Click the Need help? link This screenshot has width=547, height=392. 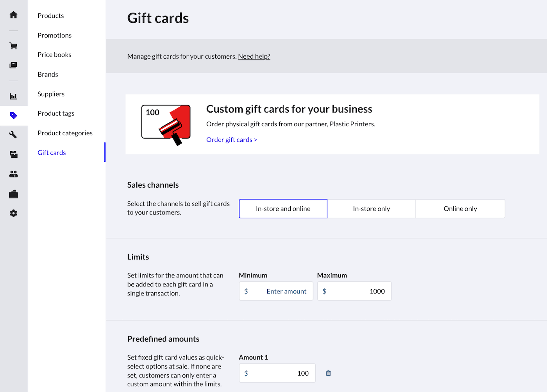click(254, 56)
